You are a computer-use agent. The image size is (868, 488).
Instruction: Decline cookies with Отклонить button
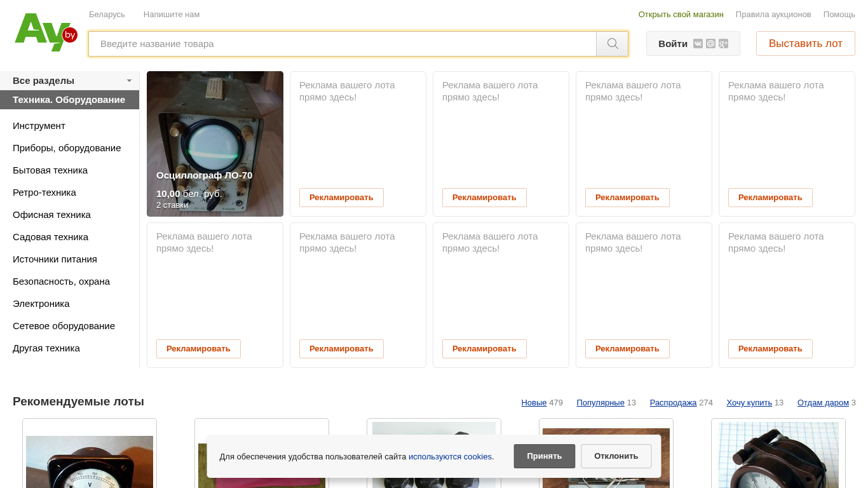[x=616, y=456]
